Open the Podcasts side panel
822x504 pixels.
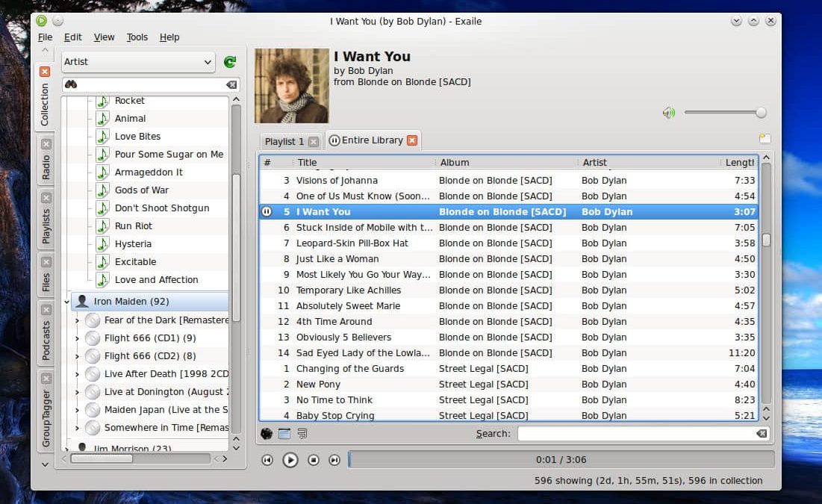click(x=46, y=340)
